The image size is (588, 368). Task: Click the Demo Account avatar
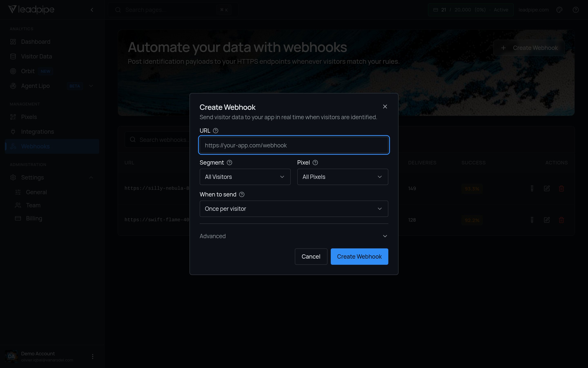(x=11, y=357)
